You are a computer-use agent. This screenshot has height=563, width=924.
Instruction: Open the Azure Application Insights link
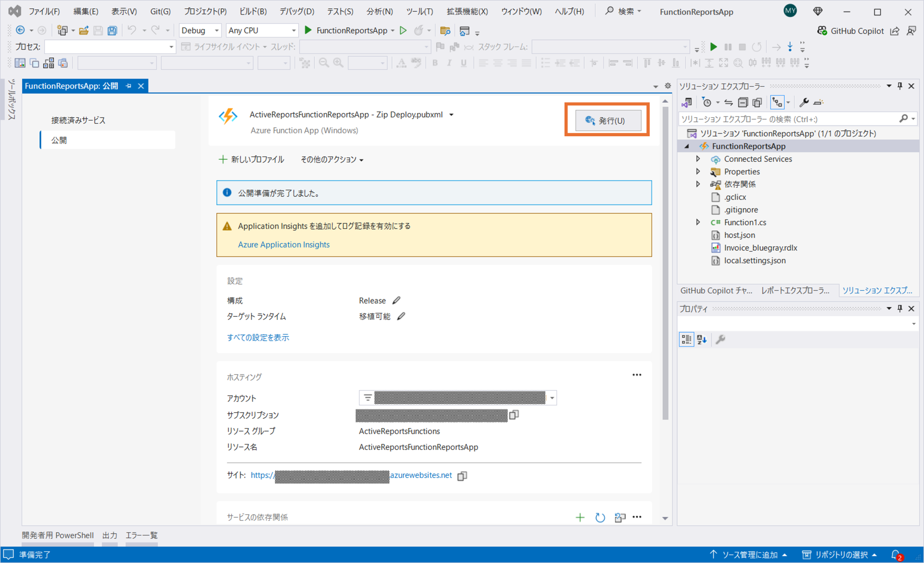283,245
